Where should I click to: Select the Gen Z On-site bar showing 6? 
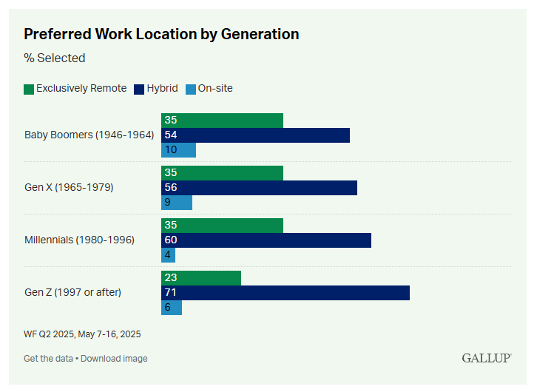click(x=172, y=308)
